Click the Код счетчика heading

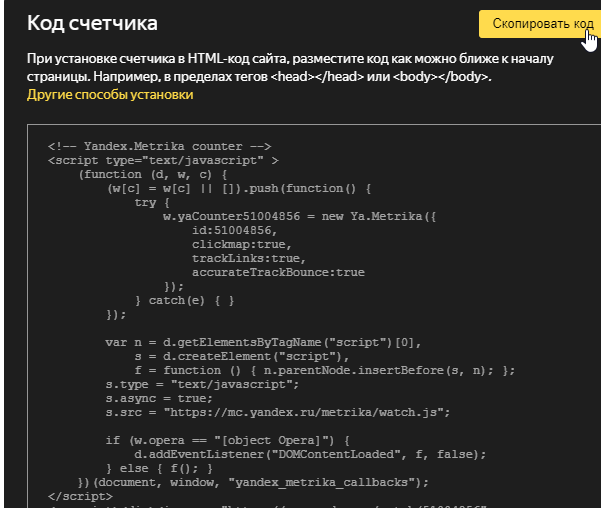pyautogui.click(x=92, y=23)
